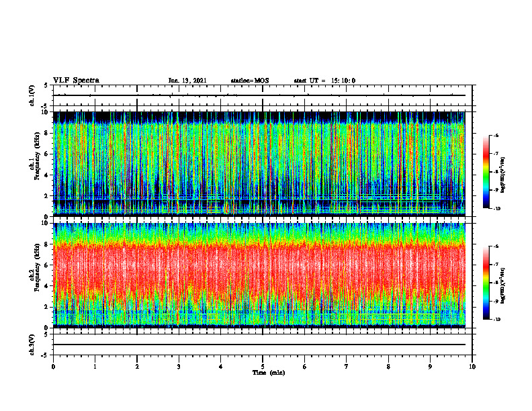The width and height of the screenshot is (532, 411).
Task: Click the ch.2 frequency axis "10" tick label
Action: point(45,223)
